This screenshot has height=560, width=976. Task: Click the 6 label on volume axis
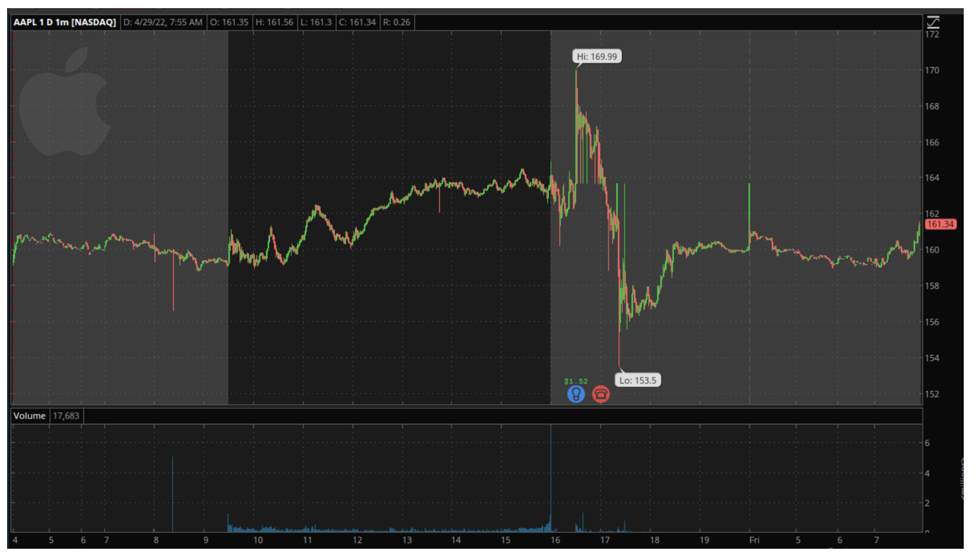tap(927, 443)
